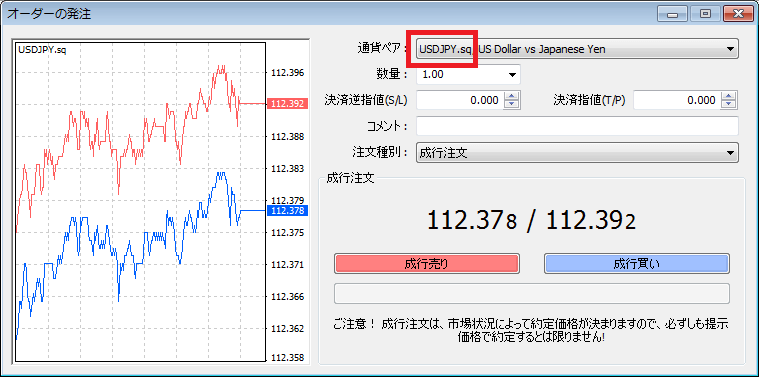Decrease 決済指値(T/P) with down arrow
Image resolution: width=759 pixels, height=377 pixels.
pos(729,105)
